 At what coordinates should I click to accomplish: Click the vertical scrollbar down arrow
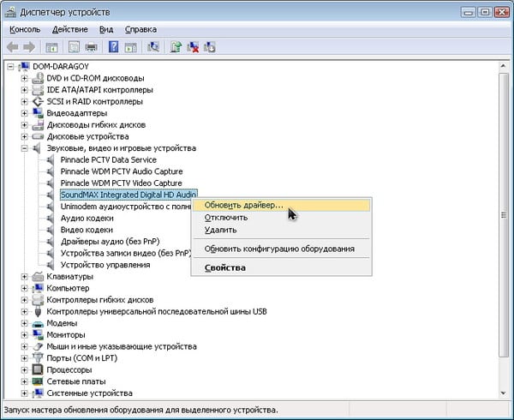(x=503, y=393)
